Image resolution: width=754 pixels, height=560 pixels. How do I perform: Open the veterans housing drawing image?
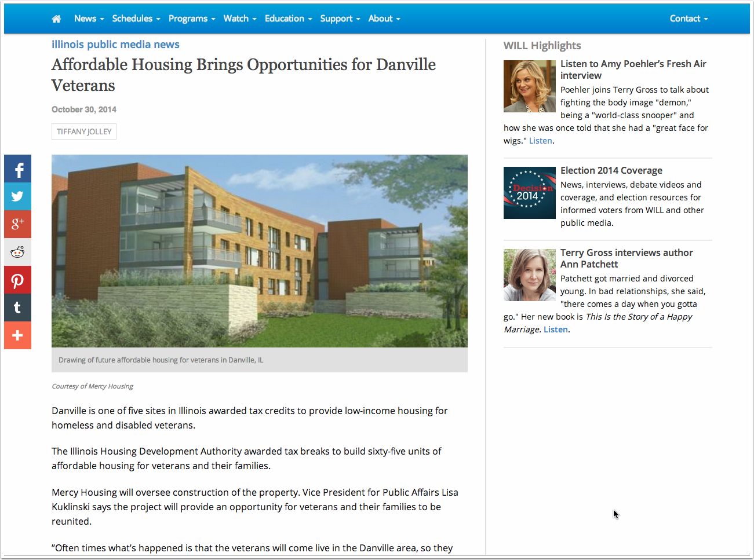pos(260,251)
